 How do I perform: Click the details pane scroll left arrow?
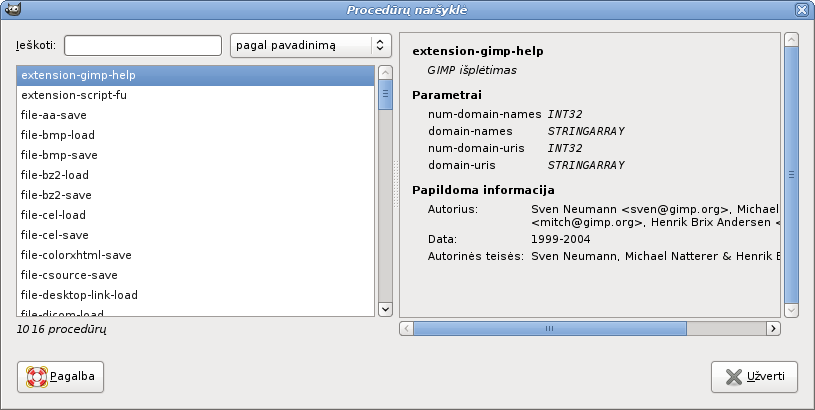click(406, 328)
